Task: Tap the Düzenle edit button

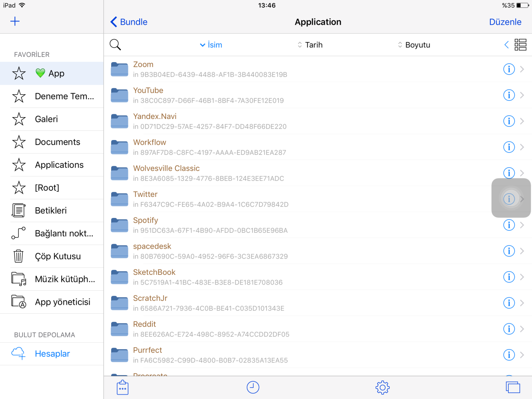Action: point(505,22)
